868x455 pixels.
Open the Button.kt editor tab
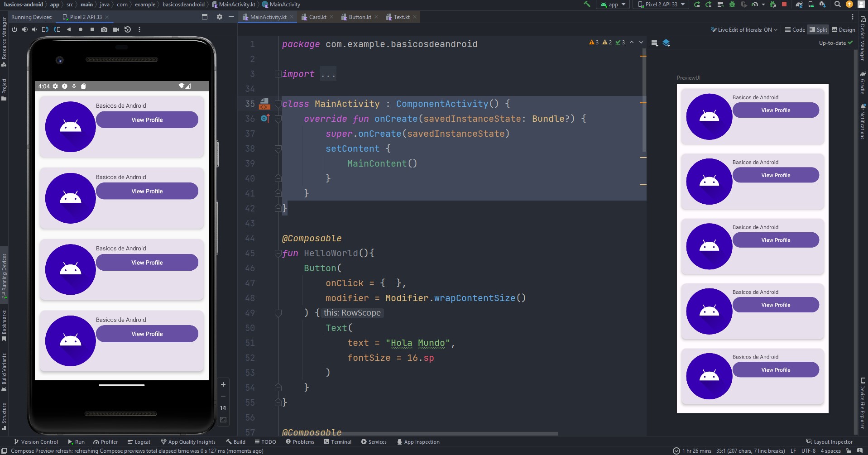tap(360, 17)
